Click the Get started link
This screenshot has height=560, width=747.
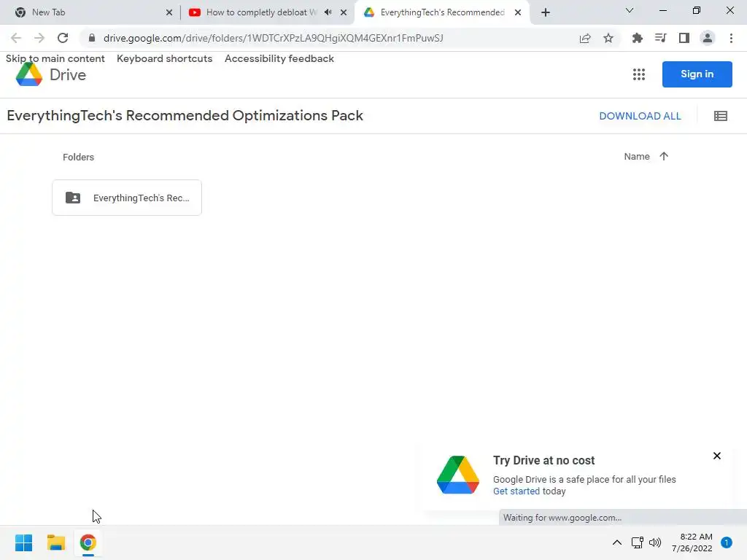coord(516,491)
